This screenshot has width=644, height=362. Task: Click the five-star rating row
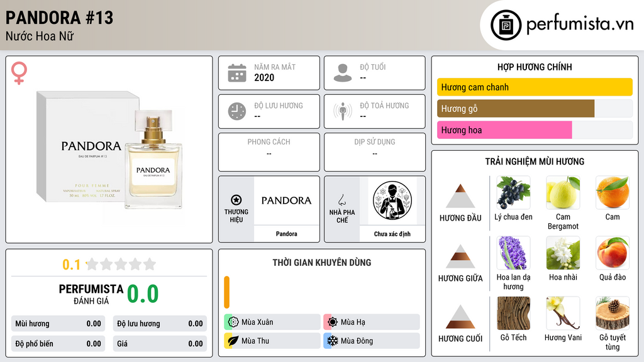121,264
